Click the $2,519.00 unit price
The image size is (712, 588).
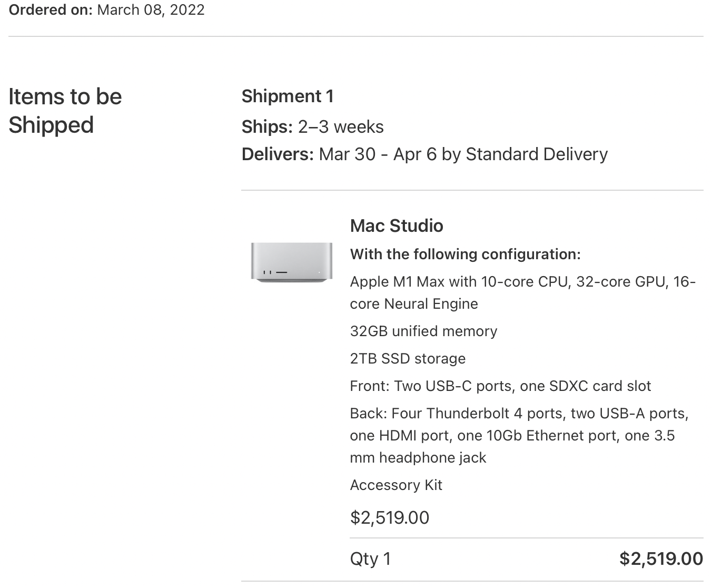tap(390, 517)
